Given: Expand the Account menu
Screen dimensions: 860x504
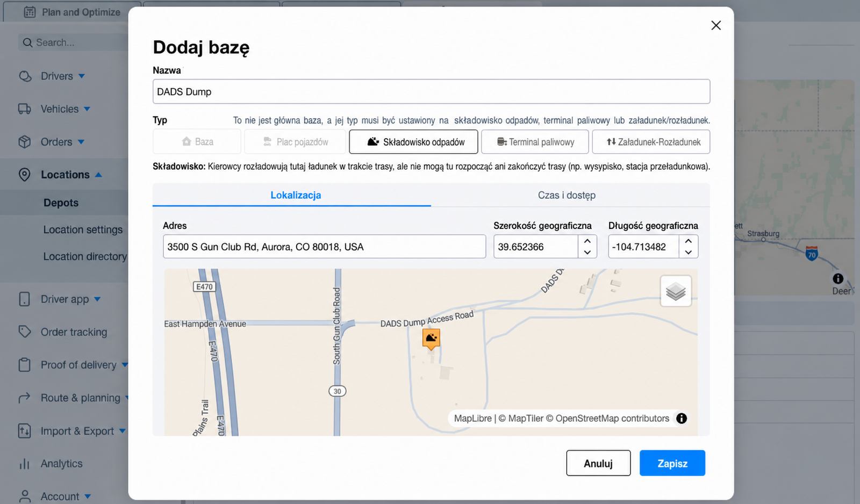Looking at the screenshot, I should pyautogui.click(x=88, y=496).
